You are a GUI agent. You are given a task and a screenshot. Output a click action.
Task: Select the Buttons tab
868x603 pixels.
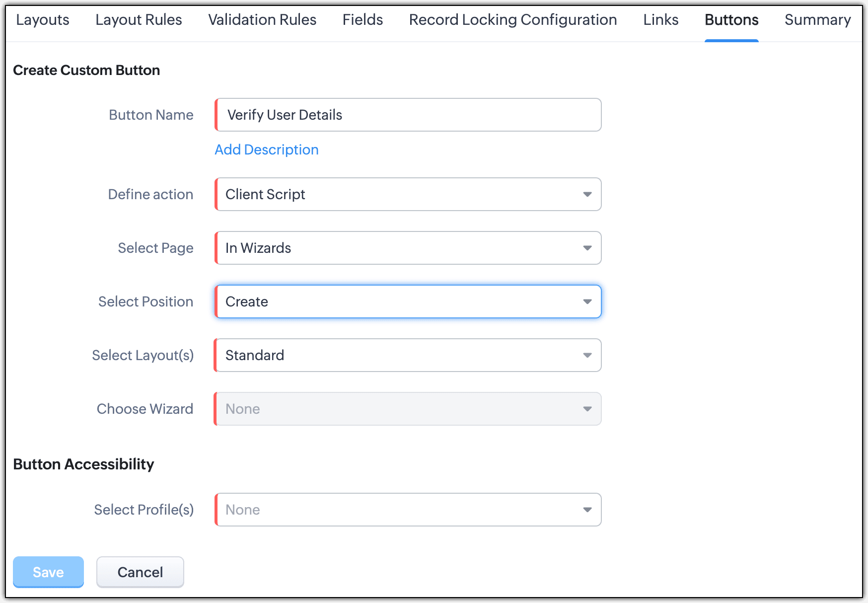point(731,20)
